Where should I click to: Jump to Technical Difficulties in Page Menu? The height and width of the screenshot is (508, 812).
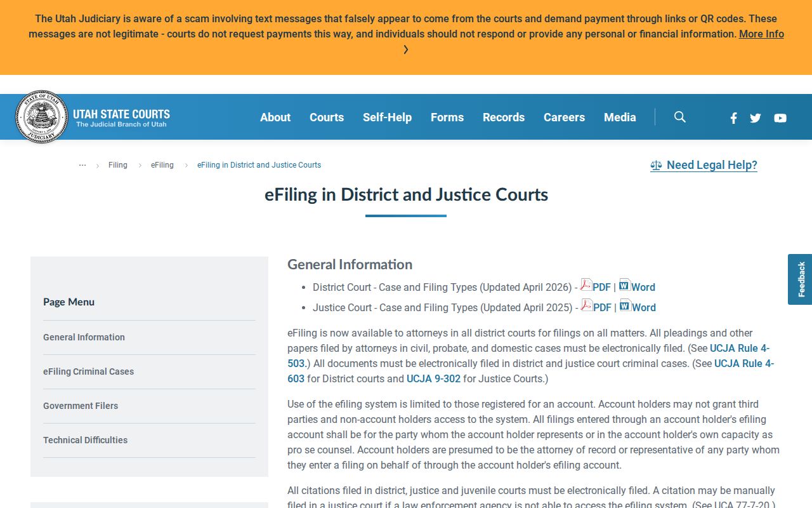point(85,440)
